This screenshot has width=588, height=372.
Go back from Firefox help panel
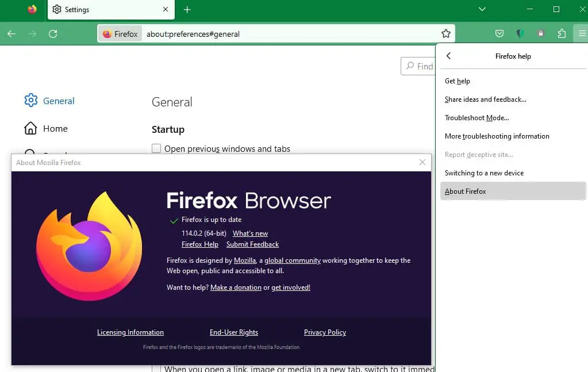coord(448,56)
